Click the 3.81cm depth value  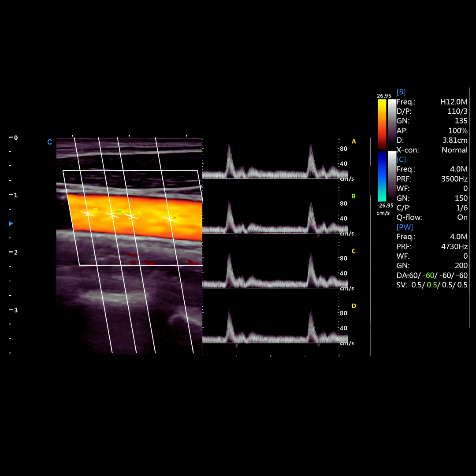coord(455,140)
